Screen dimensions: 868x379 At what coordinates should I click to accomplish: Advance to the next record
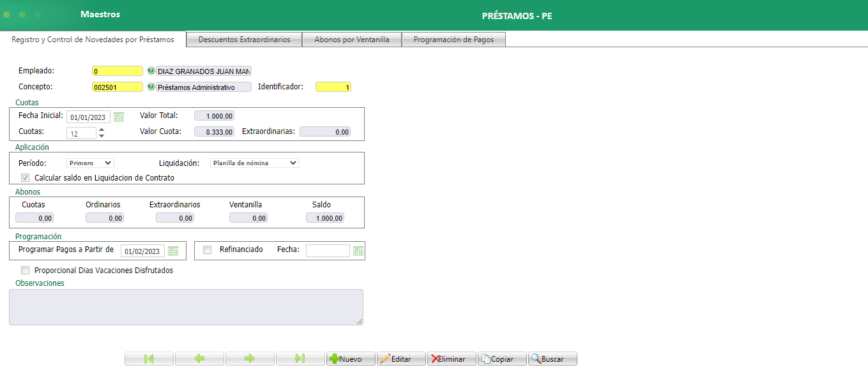coord(250,358)
